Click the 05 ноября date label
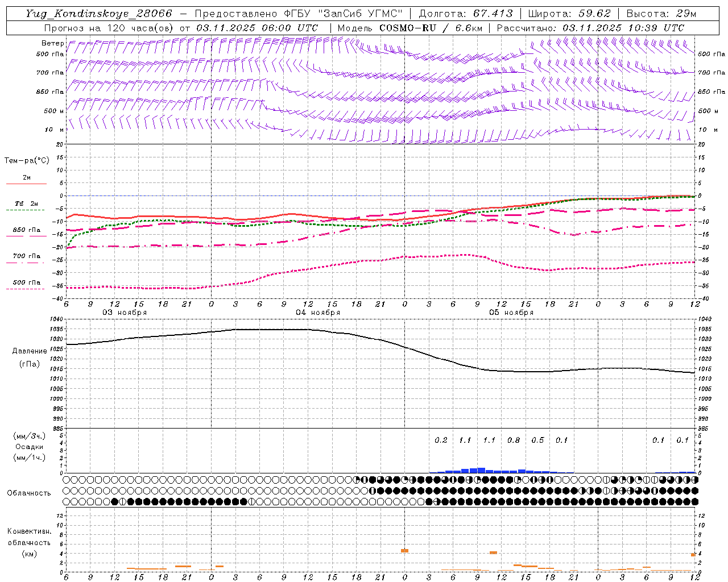 tap(511, 313)
